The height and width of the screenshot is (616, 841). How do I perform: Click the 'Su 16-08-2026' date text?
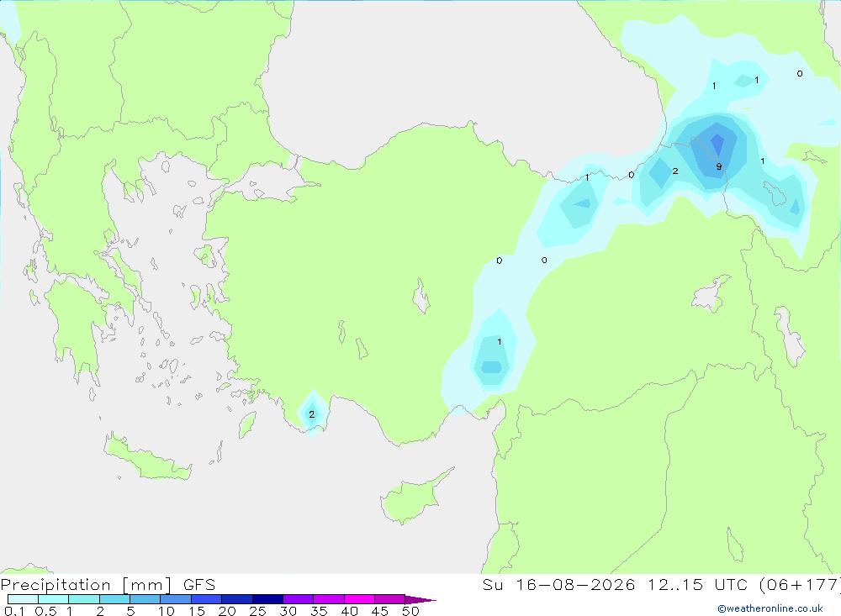[x=559, y=585]
